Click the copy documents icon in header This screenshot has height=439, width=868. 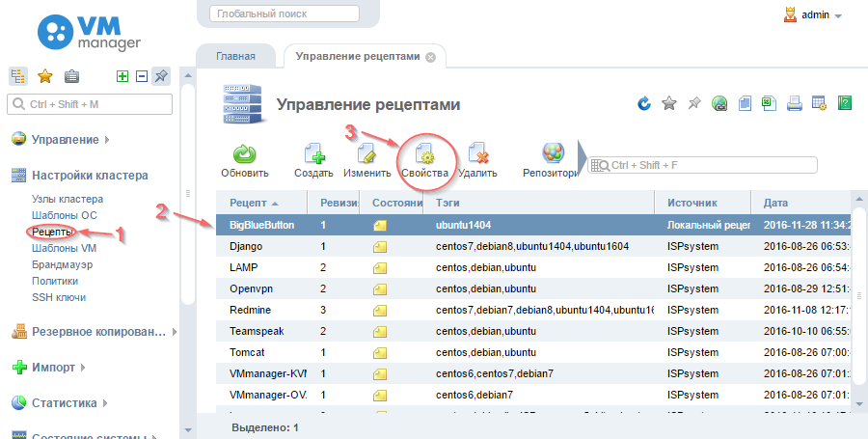click(x=745, y=103)
